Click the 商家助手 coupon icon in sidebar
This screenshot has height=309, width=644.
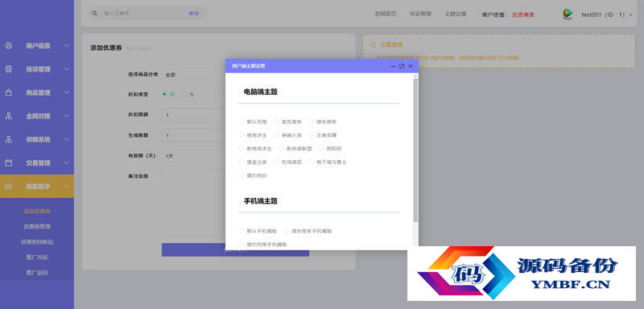tap(9, 187)
